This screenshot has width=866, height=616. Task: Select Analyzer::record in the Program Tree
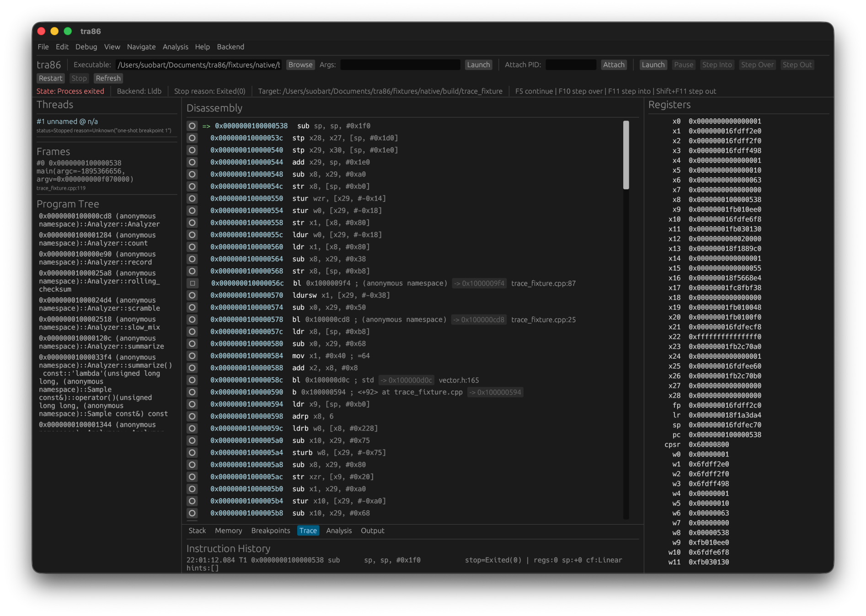97,258
